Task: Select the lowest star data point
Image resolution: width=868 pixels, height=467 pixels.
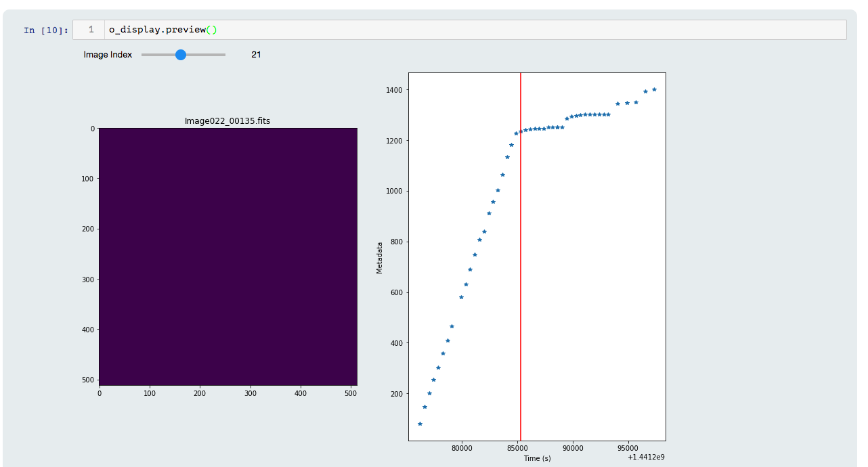Action: (x=420, y=424)
